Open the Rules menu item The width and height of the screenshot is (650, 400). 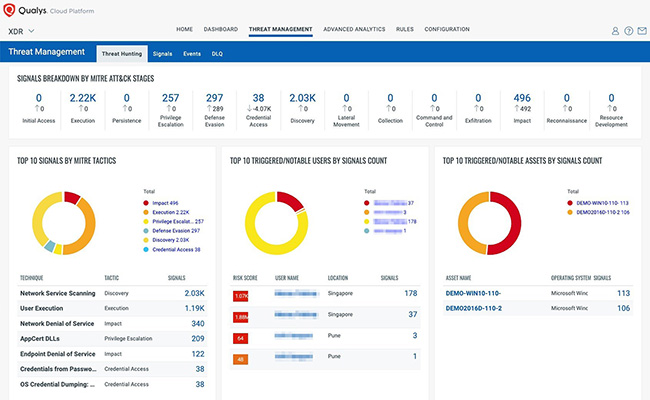[x=405, y=30]
